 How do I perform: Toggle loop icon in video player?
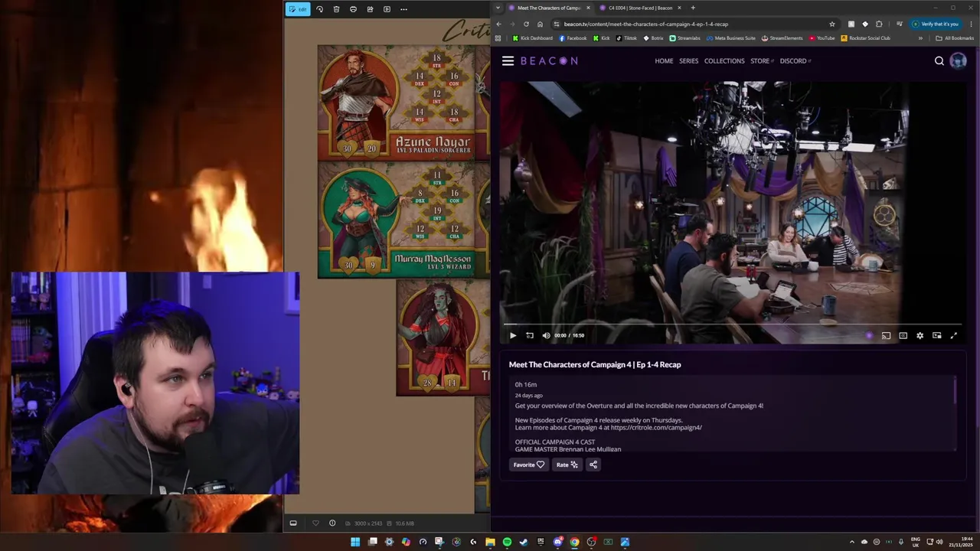point(530,335)
